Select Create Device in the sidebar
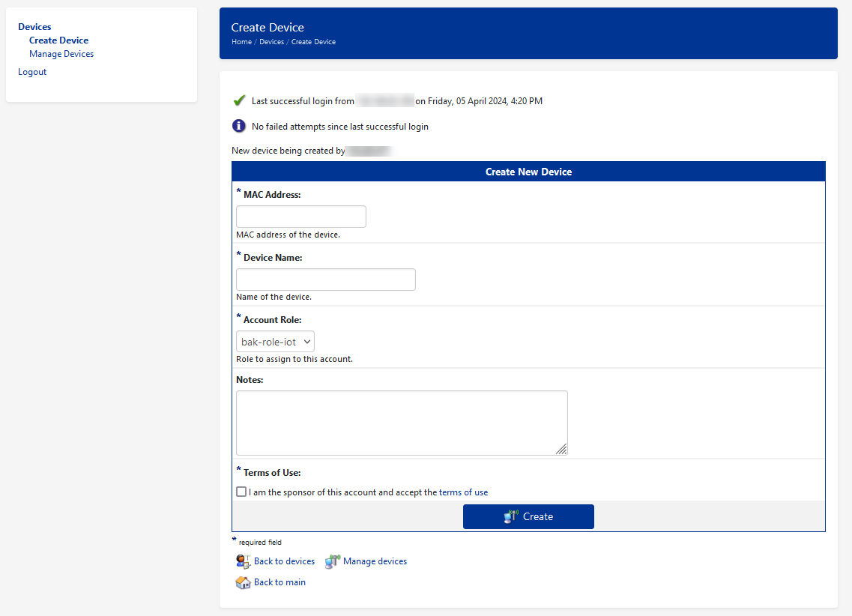This screenshot has height=616, width=852. tap(58, 40)
